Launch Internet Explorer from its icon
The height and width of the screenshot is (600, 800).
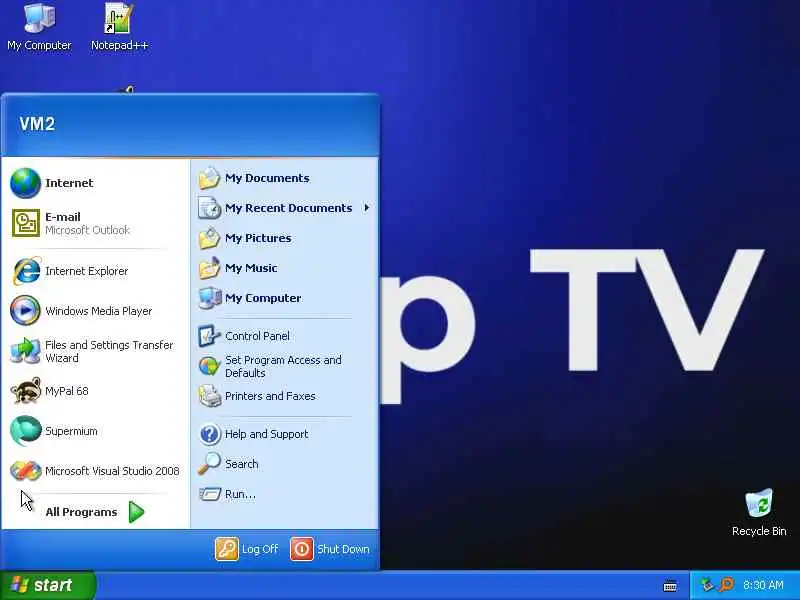pos(26,270)
